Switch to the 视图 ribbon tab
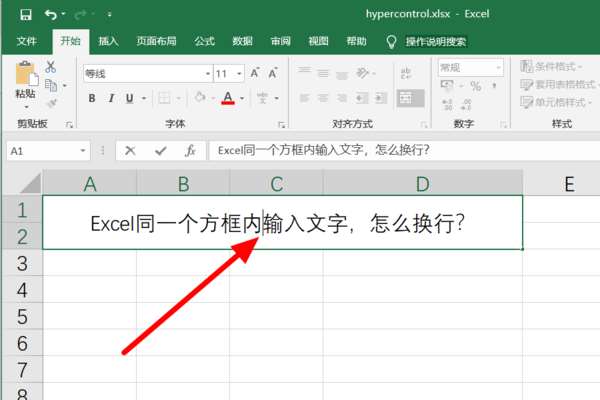 (x=318, y=41)
